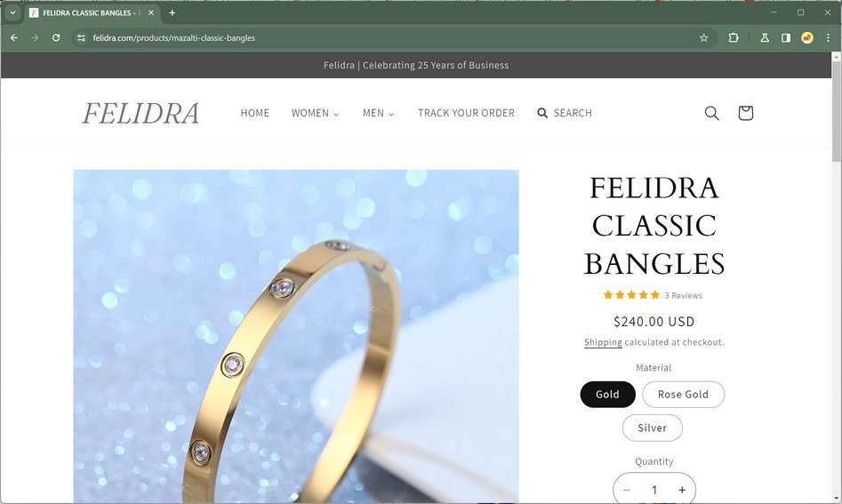Open the Chrome side panel icon
This screenshot has width=842, height=504.
(786, 37)
